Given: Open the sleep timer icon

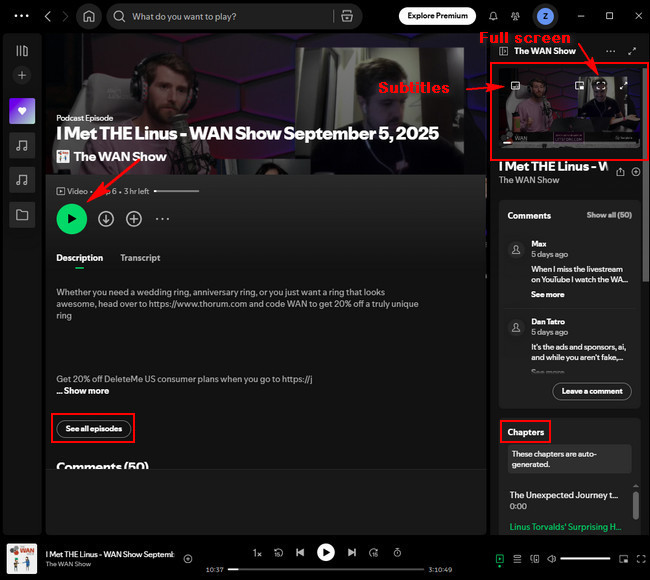Looking at the screenshot, I should point(397,552).
